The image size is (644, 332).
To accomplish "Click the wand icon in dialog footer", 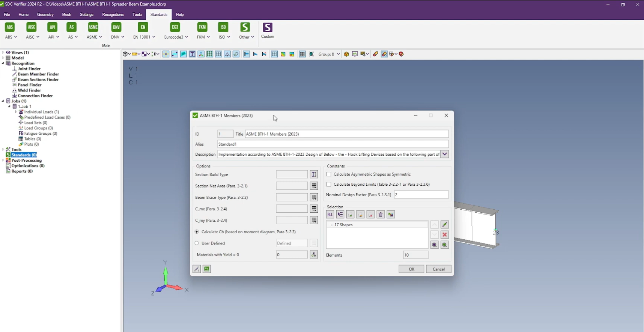I will point(197,269).
